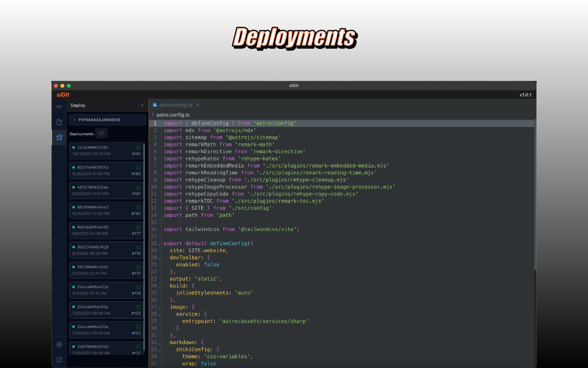
Task: Fold the devToolbar block at line 20
Action: [x=160, y=258]
